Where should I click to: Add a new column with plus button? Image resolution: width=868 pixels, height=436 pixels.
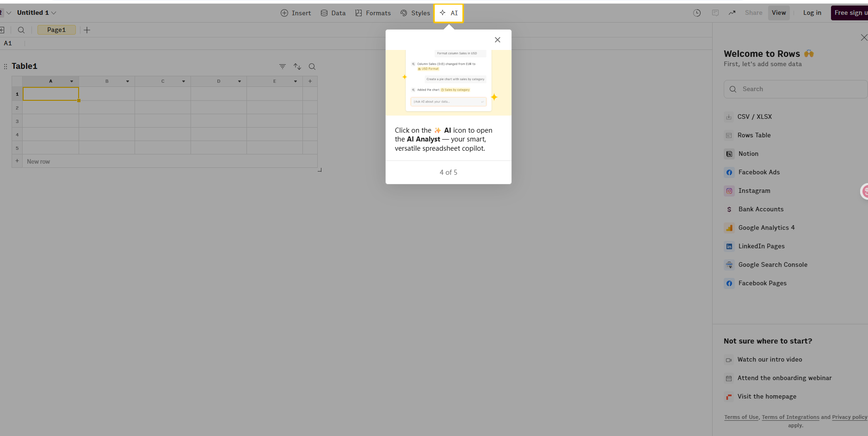[x=310, y=81]
